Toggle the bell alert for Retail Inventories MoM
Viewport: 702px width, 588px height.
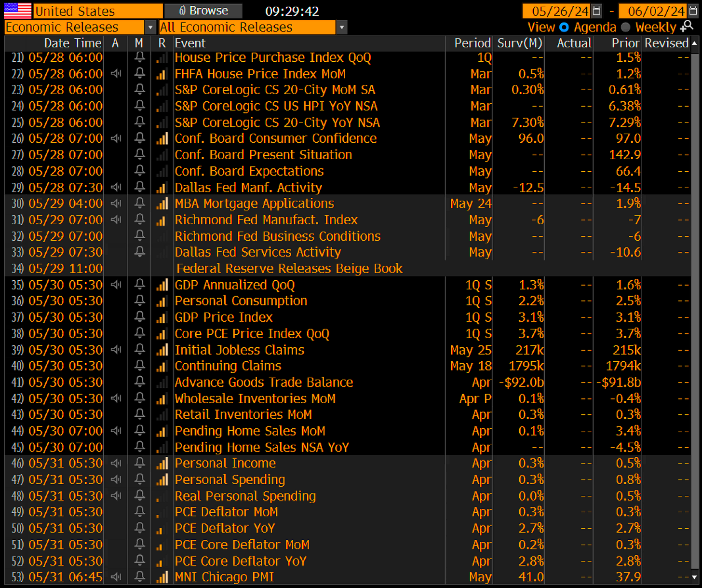(140, 415)
